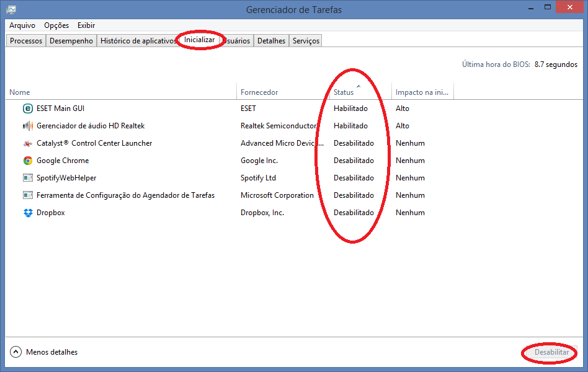Select the Inicializar tab

click(200, 40)
